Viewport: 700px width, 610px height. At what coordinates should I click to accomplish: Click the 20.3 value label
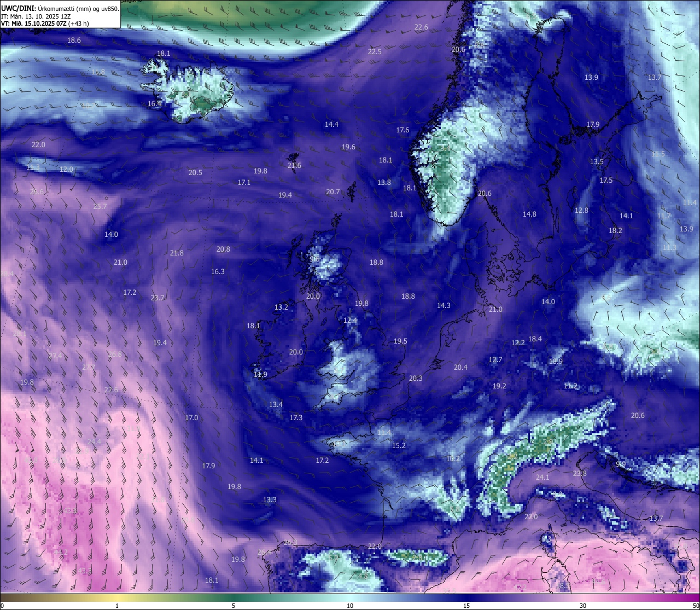point(415,379)
